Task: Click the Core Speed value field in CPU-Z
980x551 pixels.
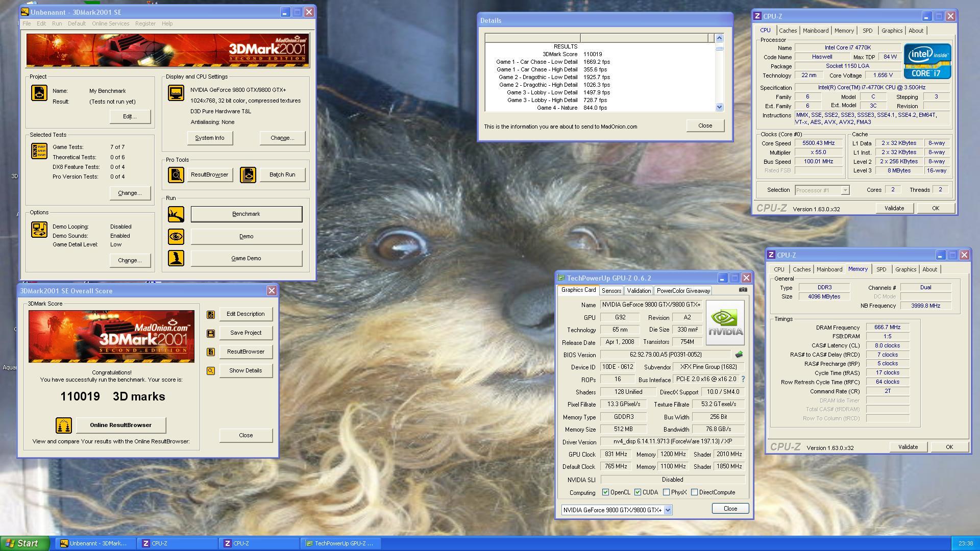Action: (818, 143)
